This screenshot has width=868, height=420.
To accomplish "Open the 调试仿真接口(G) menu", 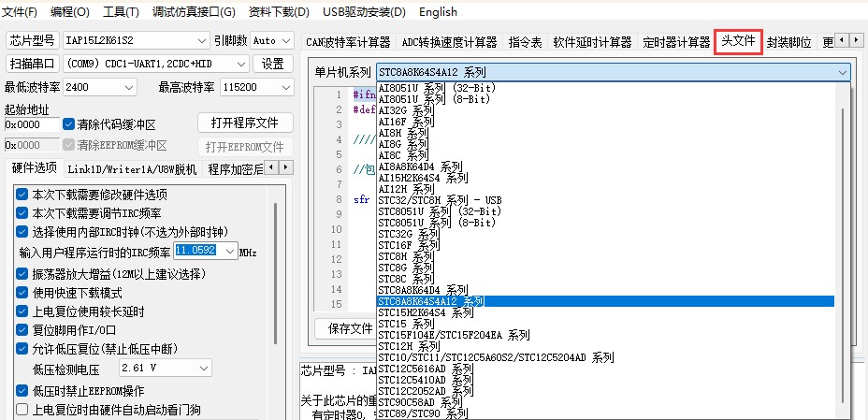I will coord(194,11).
